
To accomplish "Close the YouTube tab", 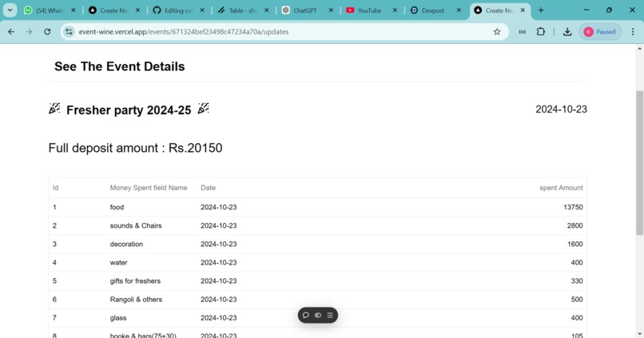I will [x=395, y=10].
